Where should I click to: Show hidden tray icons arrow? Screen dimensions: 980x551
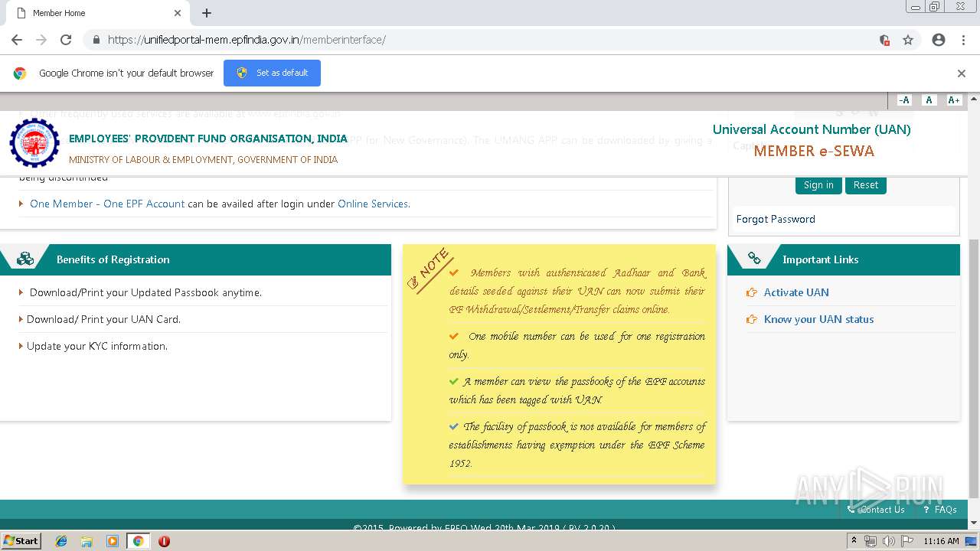click(854, 541)
